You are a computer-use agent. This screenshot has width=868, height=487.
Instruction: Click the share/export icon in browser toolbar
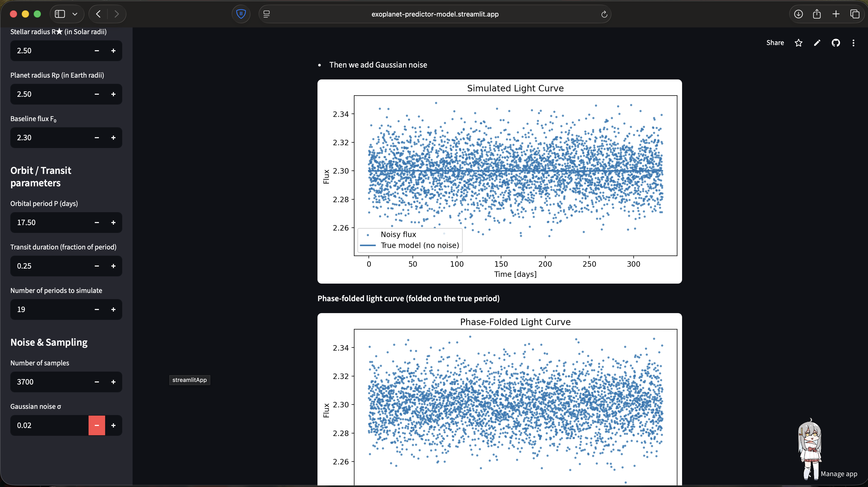click(817, 14)
